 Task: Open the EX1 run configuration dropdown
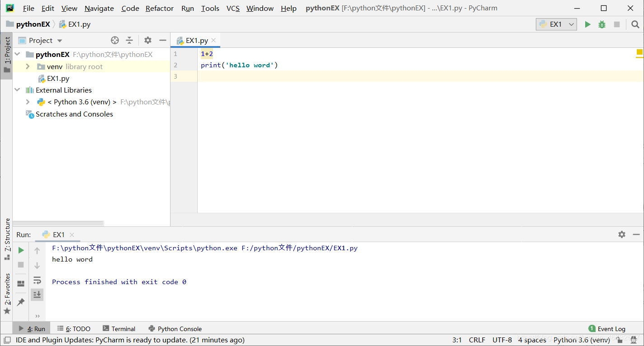[556, 24]
